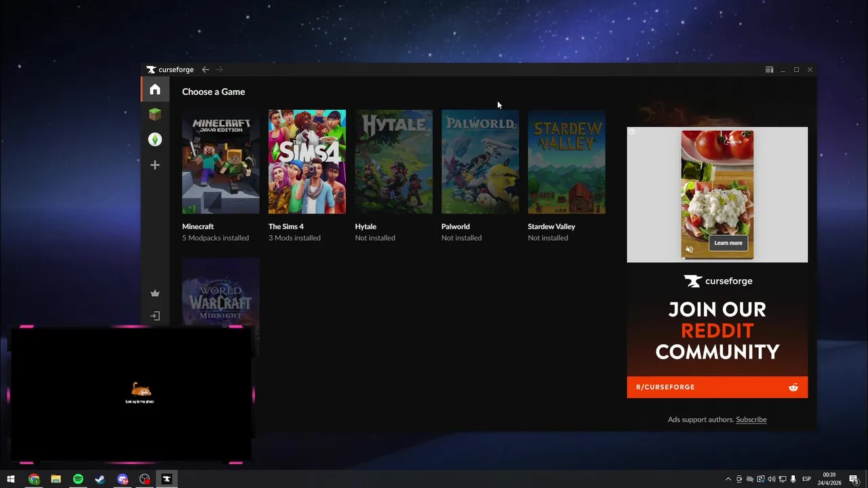This screenshot has height=488, width=868.
Task: Select the Stardew Valley cover art
Action: 566,162
